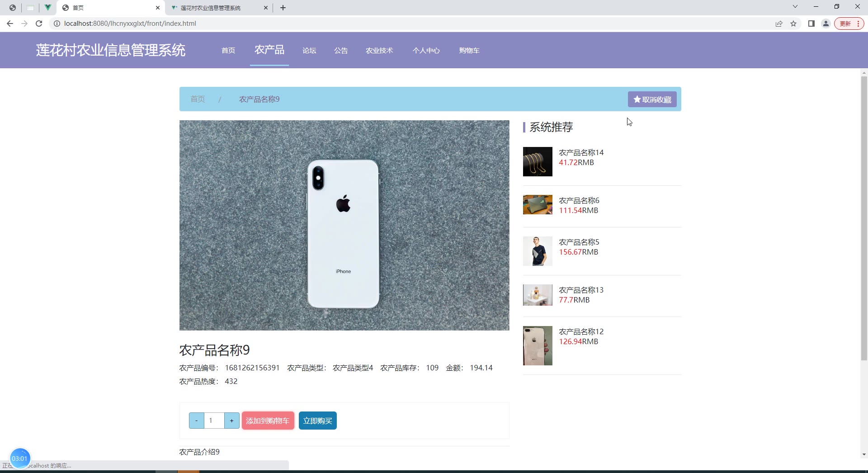
Task: Open the browser profile avatar
Action: point(826,24)
